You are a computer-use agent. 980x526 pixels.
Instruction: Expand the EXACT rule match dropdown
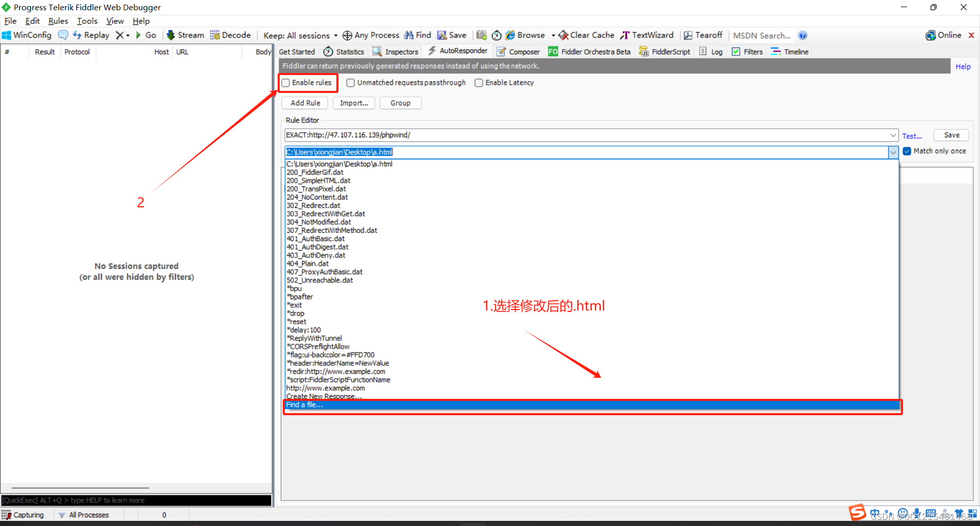[x=893, y=135]
